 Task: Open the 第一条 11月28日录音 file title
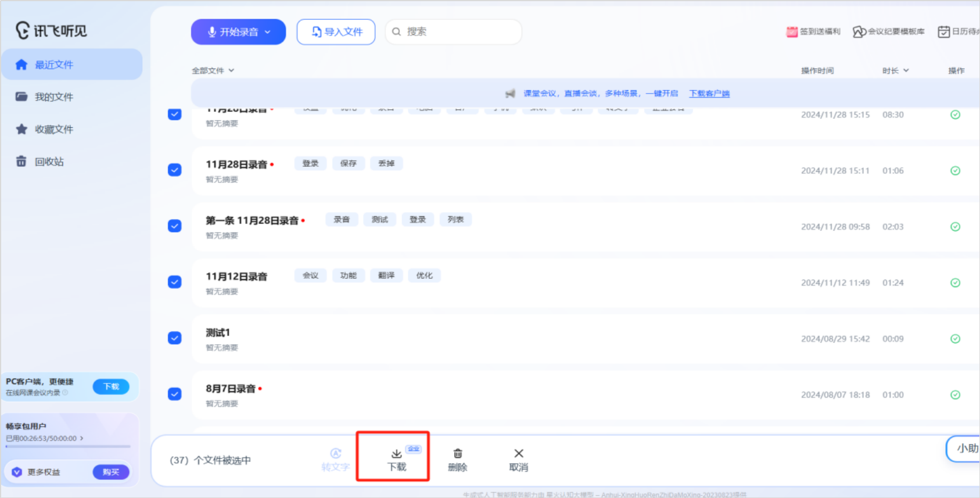(x=252, y=220)
